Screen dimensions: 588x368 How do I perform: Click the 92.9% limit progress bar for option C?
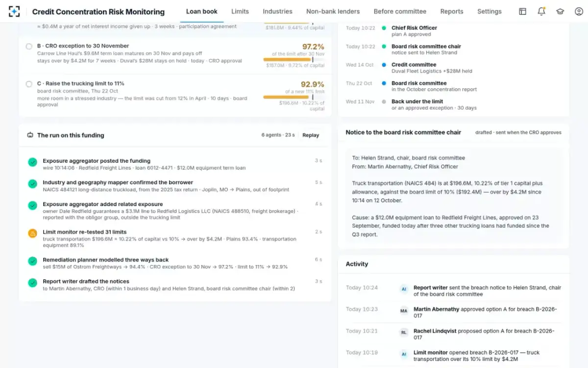294,97
